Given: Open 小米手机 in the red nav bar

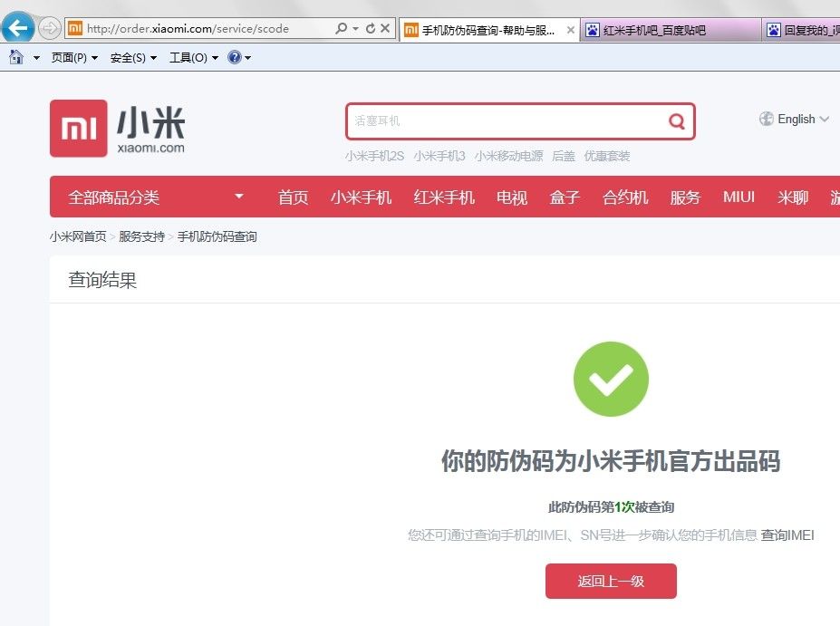Looking at the screenshot, I should pos(361,197).
